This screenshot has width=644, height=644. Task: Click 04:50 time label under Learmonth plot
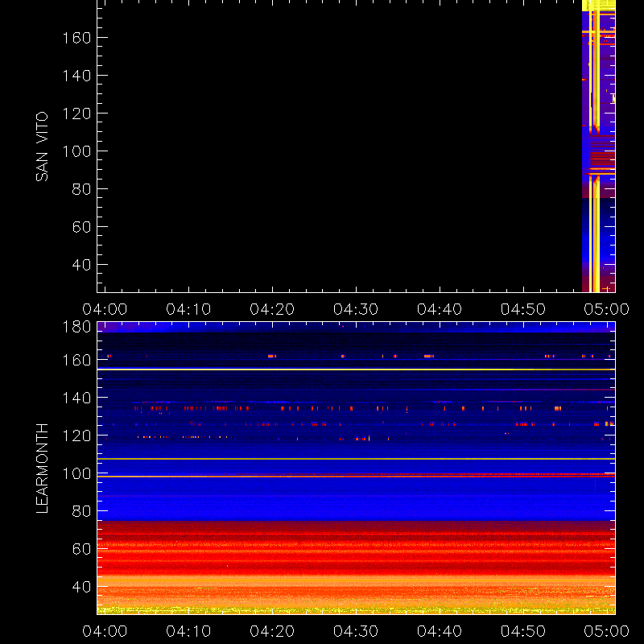click(523, 631)
